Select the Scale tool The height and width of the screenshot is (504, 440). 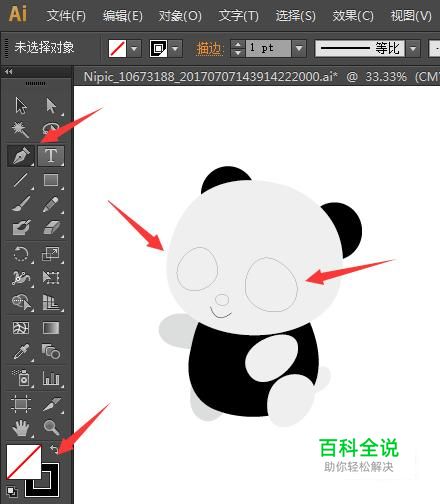coord(51,254)
